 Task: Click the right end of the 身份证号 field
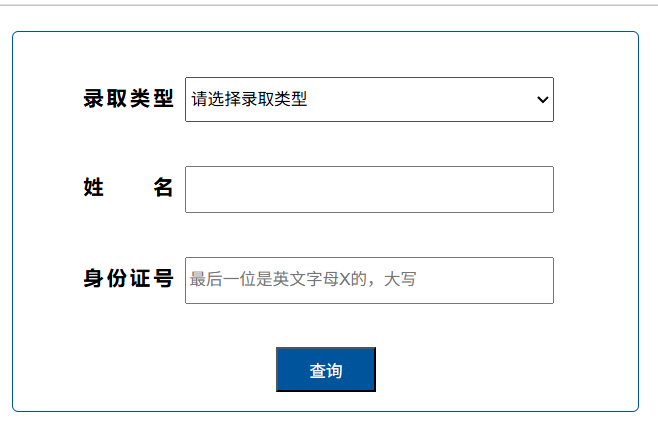535,280
